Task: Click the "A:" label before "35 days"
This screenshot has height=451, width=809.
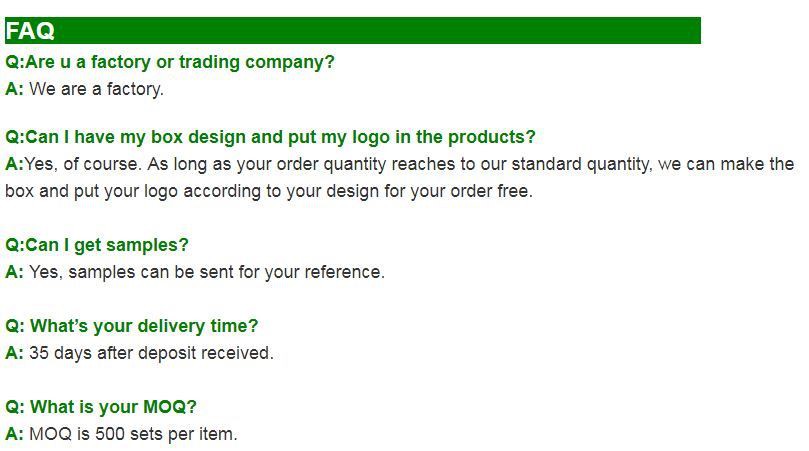Action: pos(14,353)
